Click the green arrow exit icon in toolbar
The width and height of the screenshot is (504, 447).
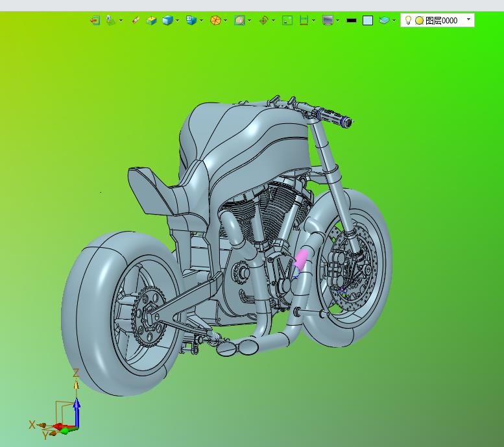(x=95, y=21)
